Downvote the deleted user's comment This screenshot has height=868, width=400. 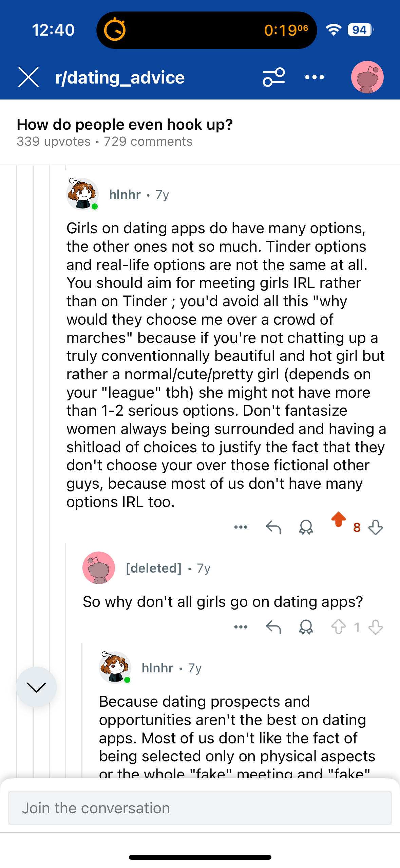[376, 627]
